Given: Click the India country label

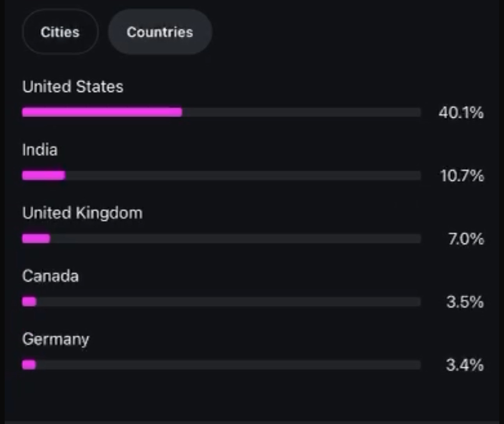Looking at the screenshot, I should click(40, 150).
